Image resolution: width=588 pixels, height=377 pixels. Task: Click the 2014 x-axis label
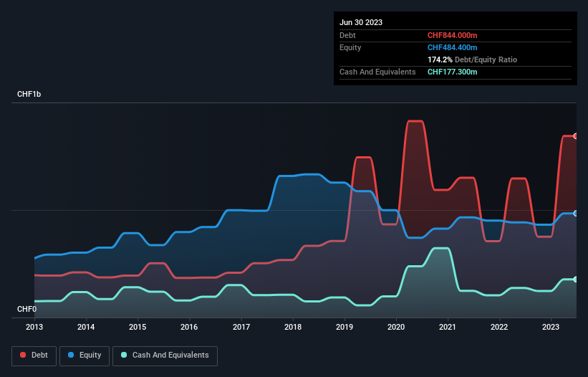[x=86, y=327]
